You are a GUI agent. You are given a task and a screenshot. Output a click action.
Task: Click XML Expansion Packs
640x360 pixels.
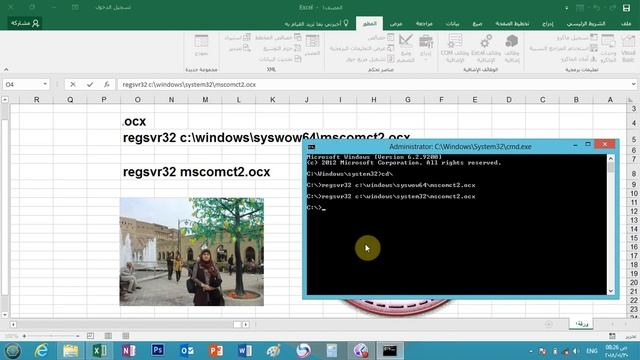click(282, 48)
